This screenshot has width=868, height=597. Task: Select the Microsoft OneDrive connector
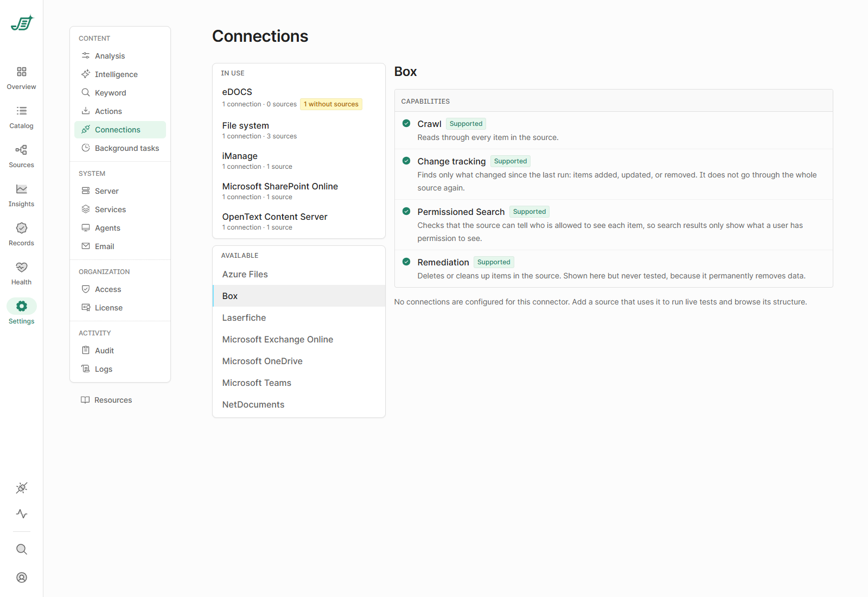point(299,361)
